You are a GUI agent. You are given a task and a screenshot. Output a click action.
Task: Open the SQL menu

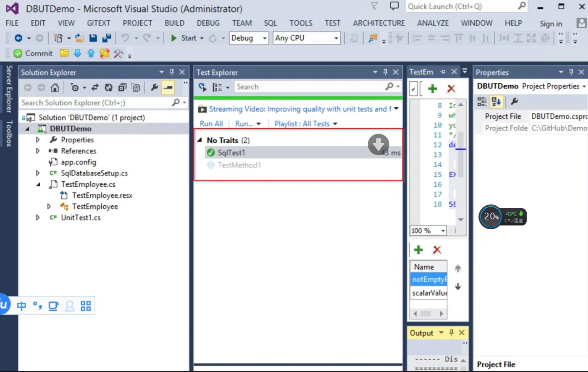[x=270, y=23]
